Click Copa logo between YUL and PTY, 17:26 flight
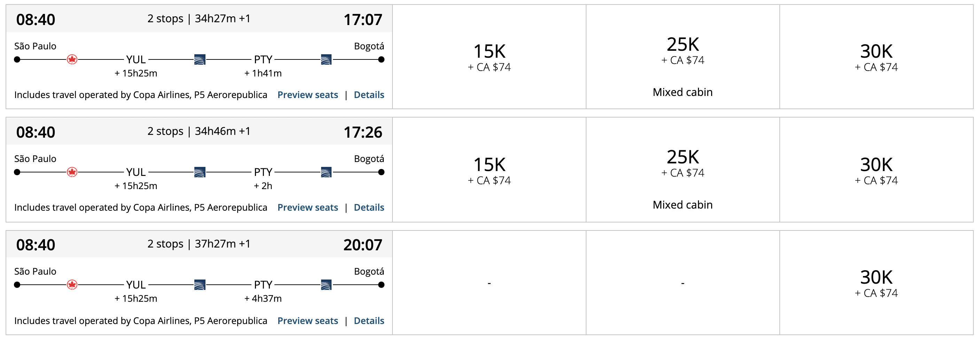980x340 pixels. coord(200,172)
